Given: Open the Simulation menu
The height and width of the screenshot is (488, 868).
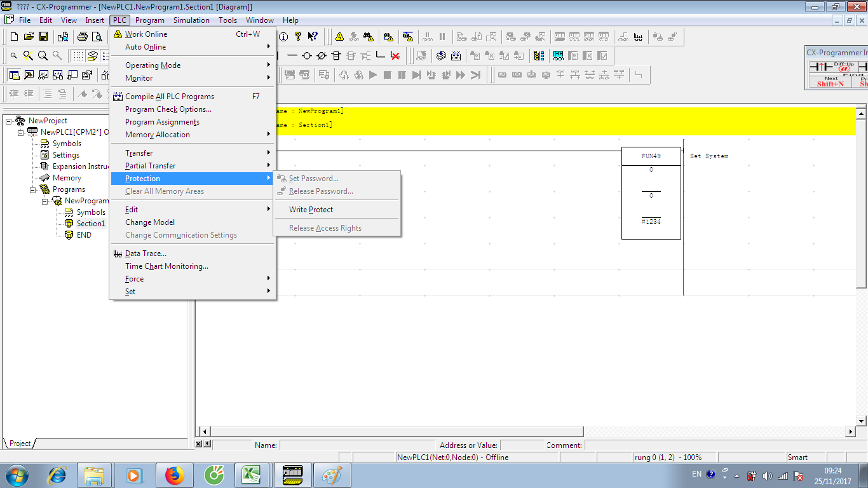Looking at the screenshot, I should tap(191, 20).
